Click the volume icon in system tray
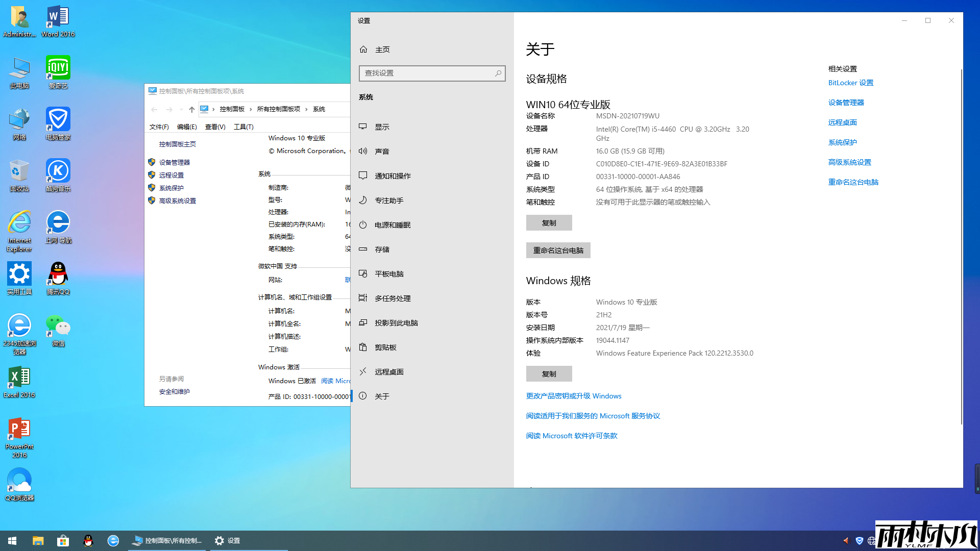Screen dimensions: 980x551 846,541
